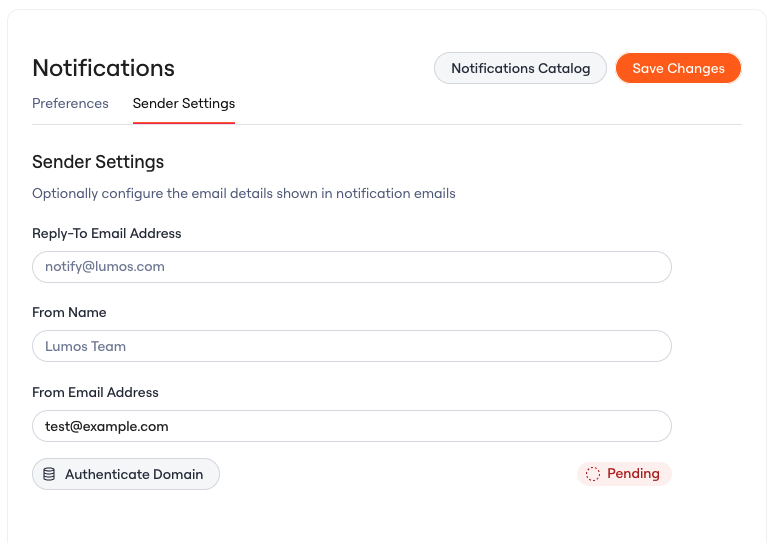Click the database icon in Authenticate Domain
This screenshot has width=781, height=543.
click(x=49, y=474)
